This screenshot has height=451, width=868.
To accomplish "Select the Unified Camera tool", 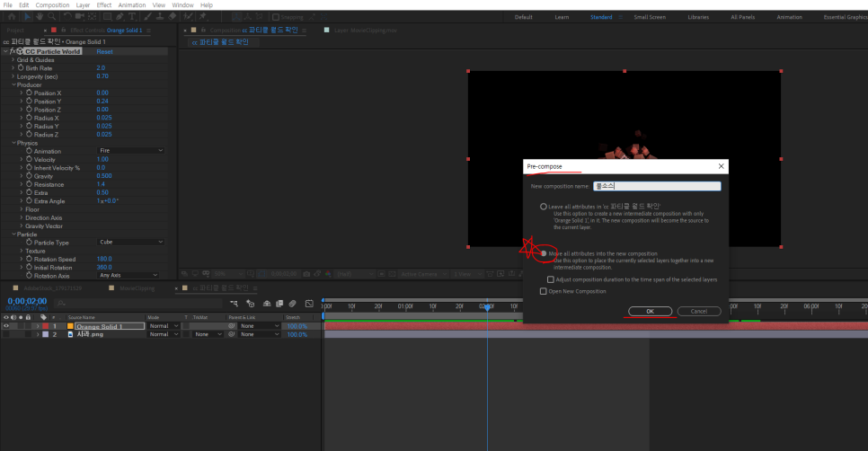I will pos(80,17).
